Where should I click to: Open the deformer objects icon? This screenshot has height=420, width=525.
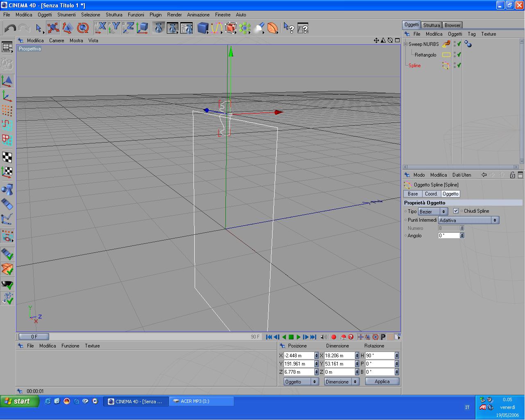273,28
